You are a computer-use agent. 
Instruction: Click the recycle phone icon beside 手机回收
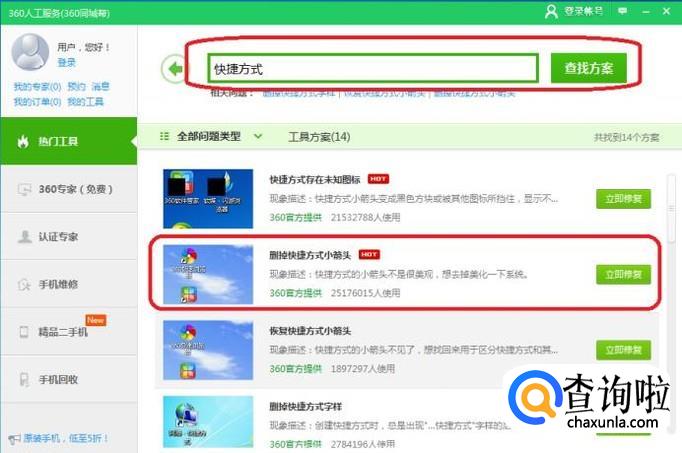click(24, 380)
